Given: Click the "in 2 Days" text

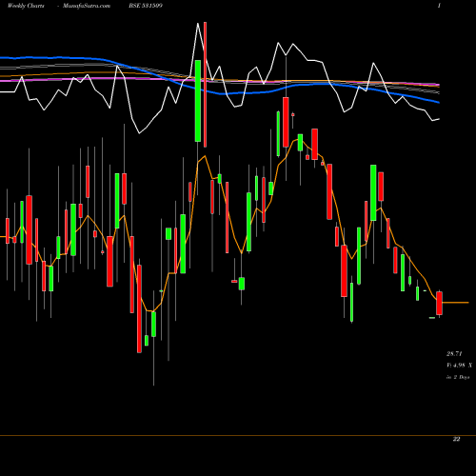Looking at the screenshot, I should (458, 377).
